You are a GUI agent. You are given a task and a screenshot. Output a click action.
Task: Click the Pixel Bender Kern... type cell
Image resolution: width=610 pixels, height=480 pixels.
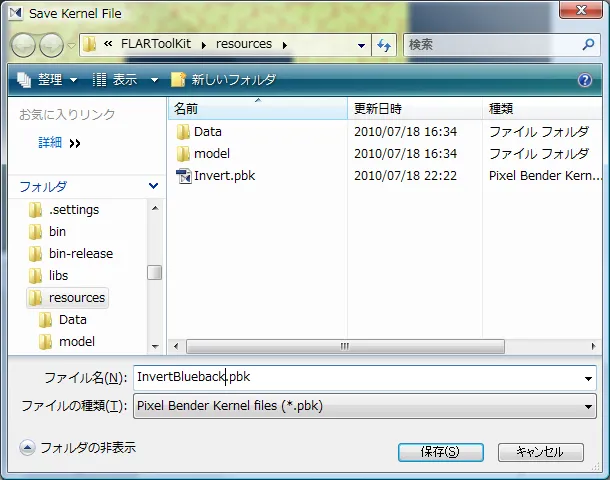click(545, 176)
